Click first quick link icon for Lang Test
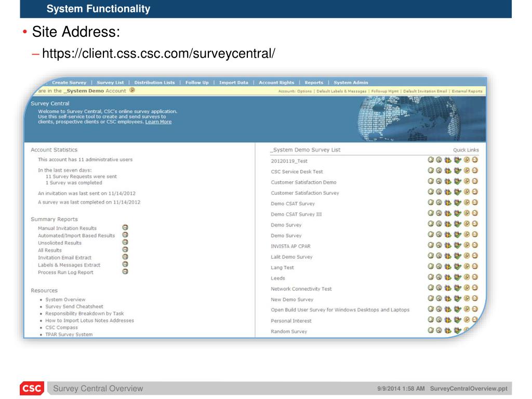Image resolution: width=532 pixels, height=399 pixels. 431,267
